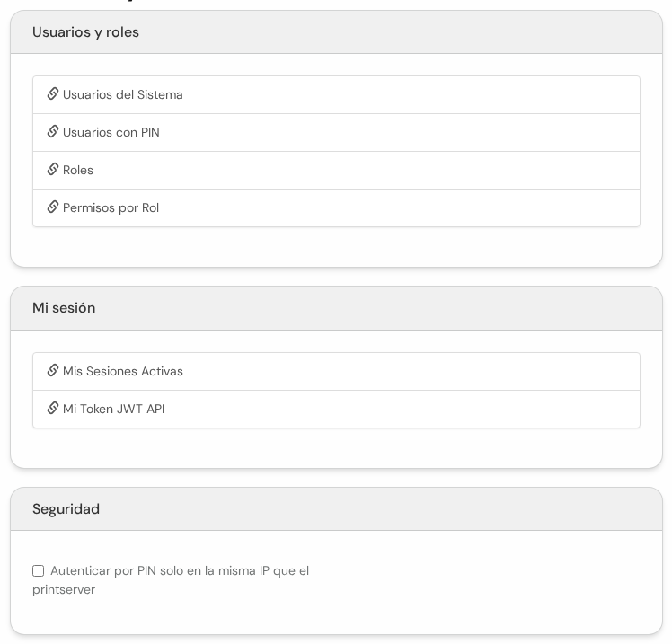View Mis Sesiones Activas
Screen dimensions: 672x644
[336, 372]
